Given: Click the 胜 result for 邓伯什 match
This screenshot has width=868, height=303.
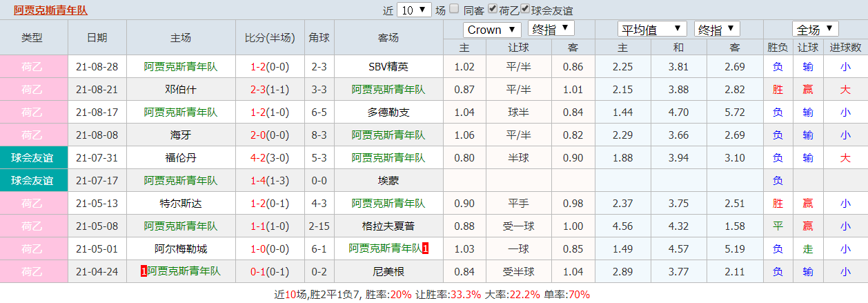Looking at the screenshot, I should (x=778, y=90).
